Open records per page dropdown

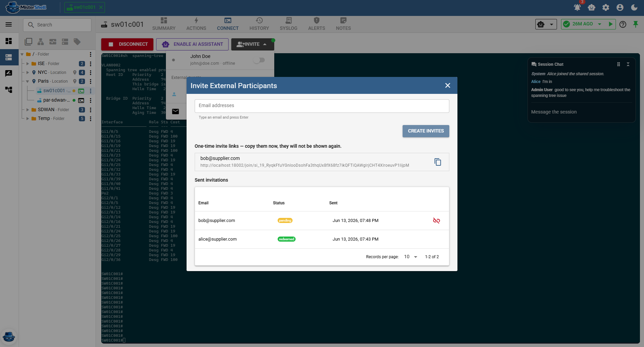[x=411, y=257]
